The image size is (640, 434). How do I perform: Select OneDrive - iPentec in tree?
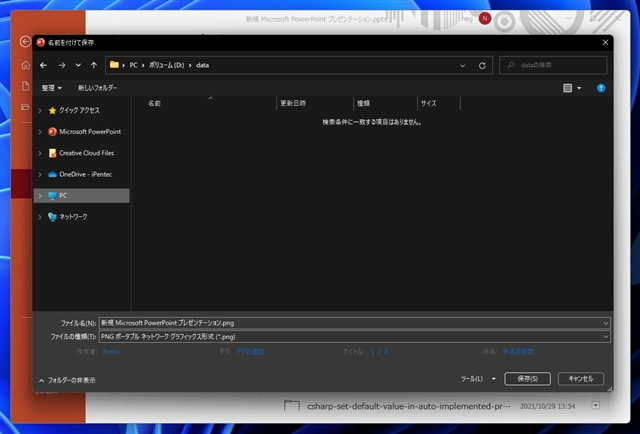tap(85, 174)
